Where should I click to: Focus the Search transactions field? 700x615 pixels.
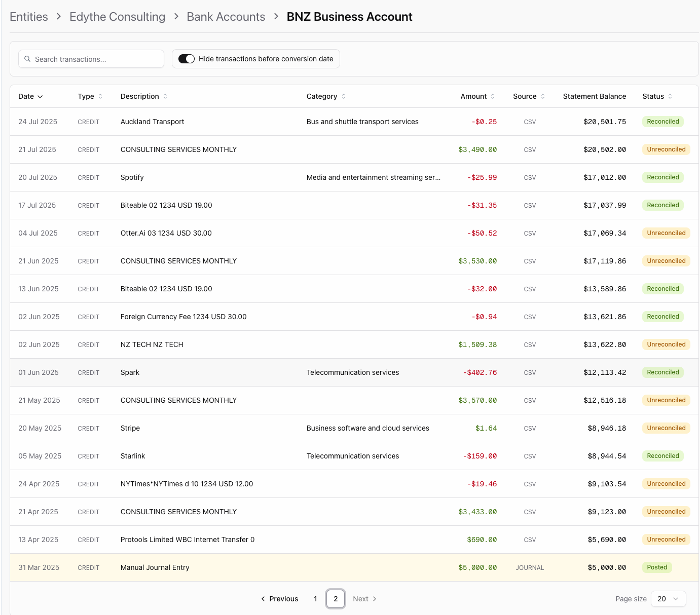coord(96,59)
